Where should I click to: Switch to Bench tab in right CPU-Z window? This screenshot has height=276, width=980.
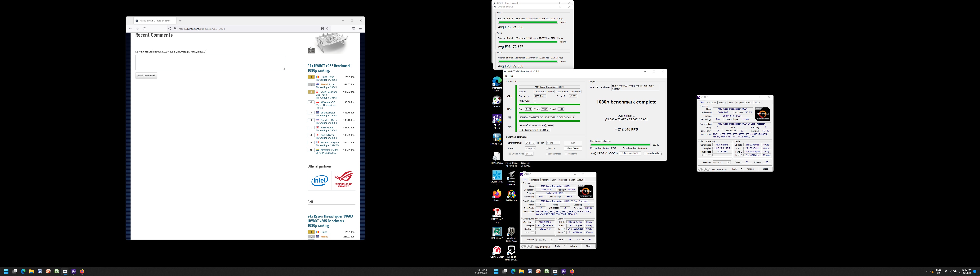tap(749, 103)
